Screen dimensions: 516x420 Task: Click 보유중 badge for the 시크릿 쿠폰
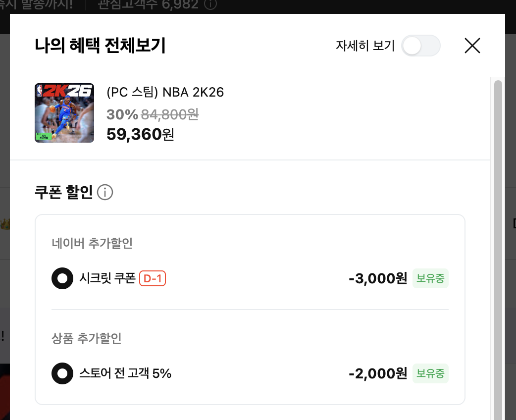pos(430,279)
